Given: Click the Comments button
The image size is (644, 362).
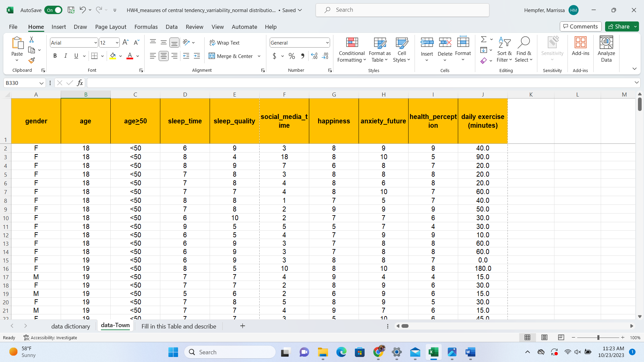Looking at the screenshot, I should [581, 26].
